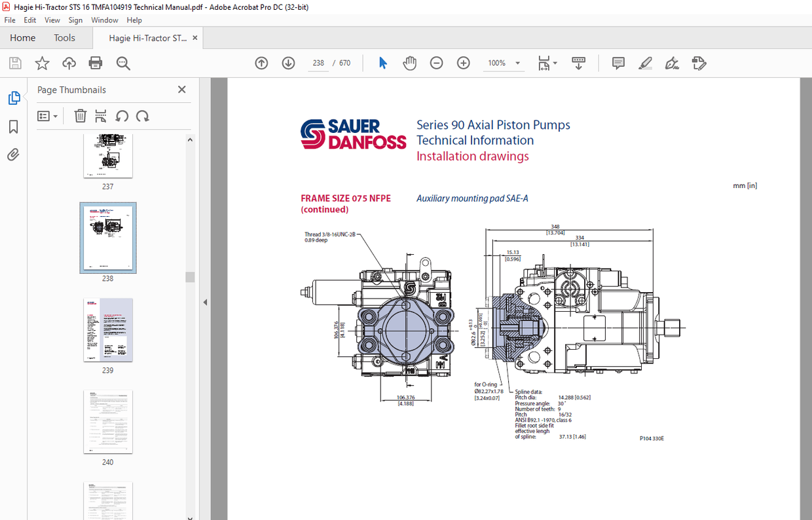Screen dimensions: 812x520
Task: Delete selected page using trash icon
Action: (80, 116)
